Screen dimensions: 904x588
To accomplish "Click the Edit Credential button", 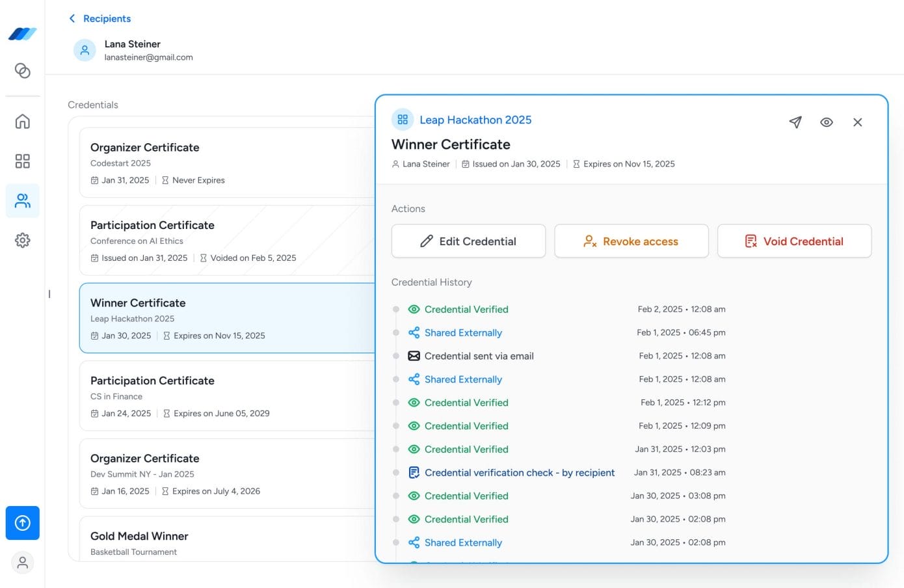I will pyautogui.click(x=468, y=241).
